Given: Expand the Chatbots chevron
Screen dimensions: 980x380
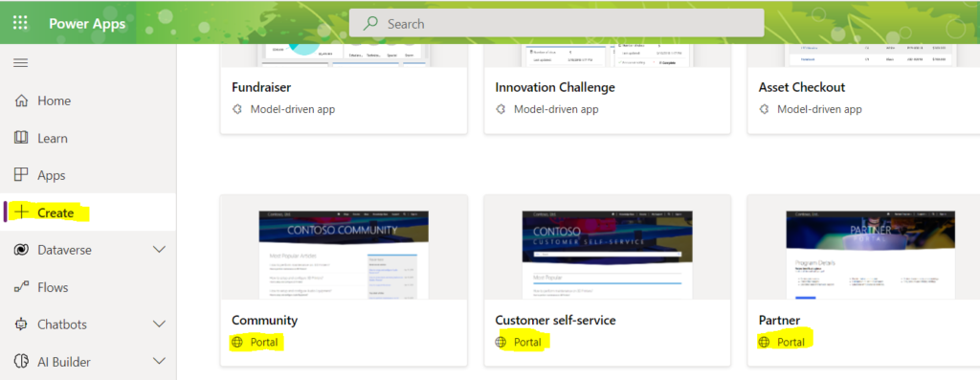Looking at the screenshot, I should 160,324.
